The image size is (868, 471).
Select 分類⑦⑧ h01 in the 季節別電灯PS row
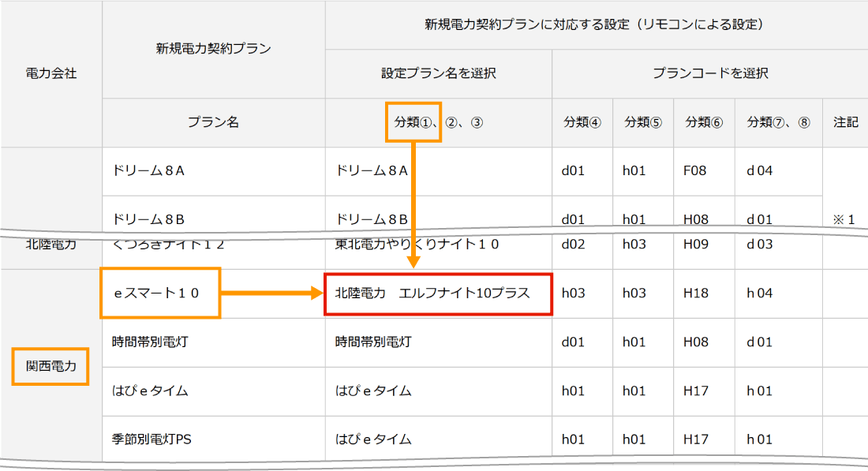pyautogui.click(x=759, y=439)
